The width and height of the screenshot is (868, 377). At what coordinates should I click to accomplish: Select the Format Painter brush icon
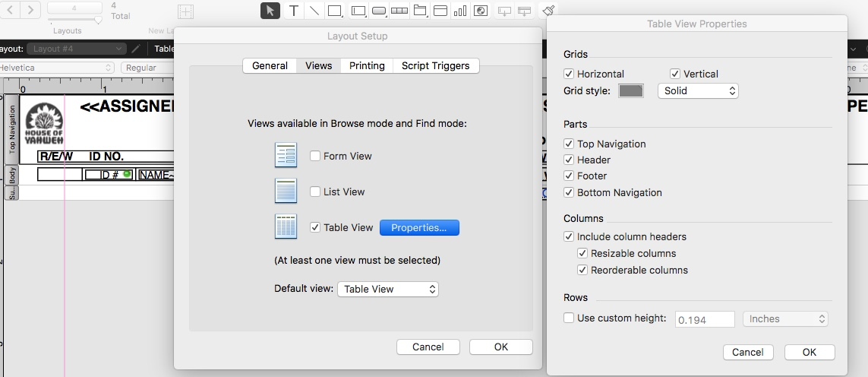pyautogui.click(x=548, y=11)
